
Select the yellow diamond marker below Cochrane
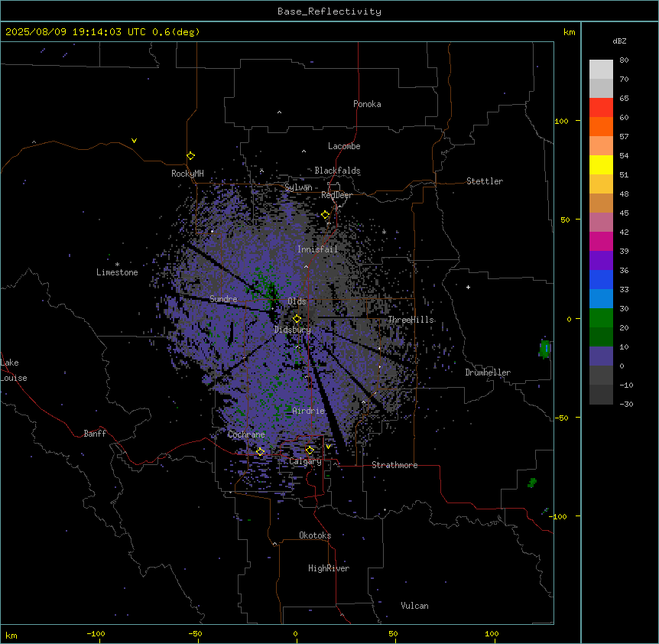[260, 452]
